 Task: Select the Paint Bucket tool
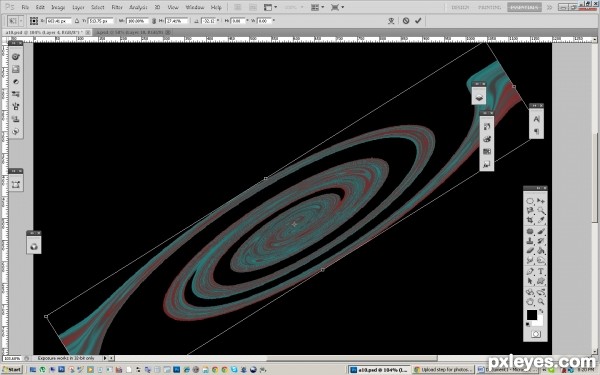[x=541, y=251]
